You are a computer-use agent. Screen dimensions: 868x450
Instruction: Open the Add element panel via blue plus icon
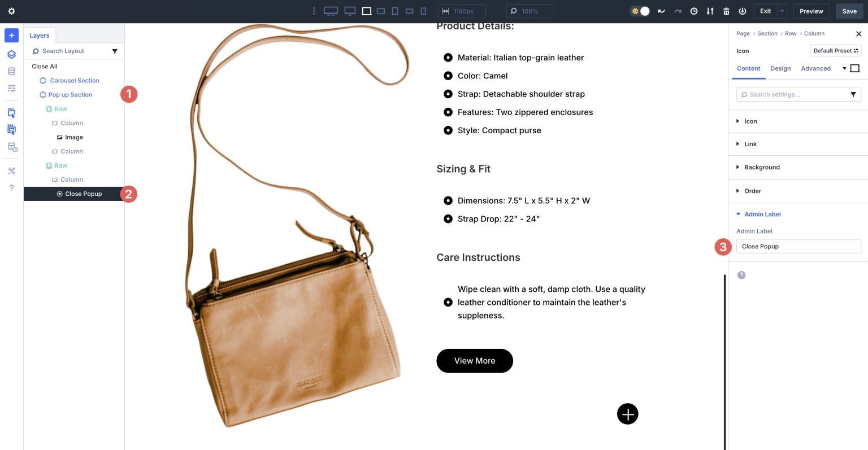pyautogui.click(x=11, y=35)
